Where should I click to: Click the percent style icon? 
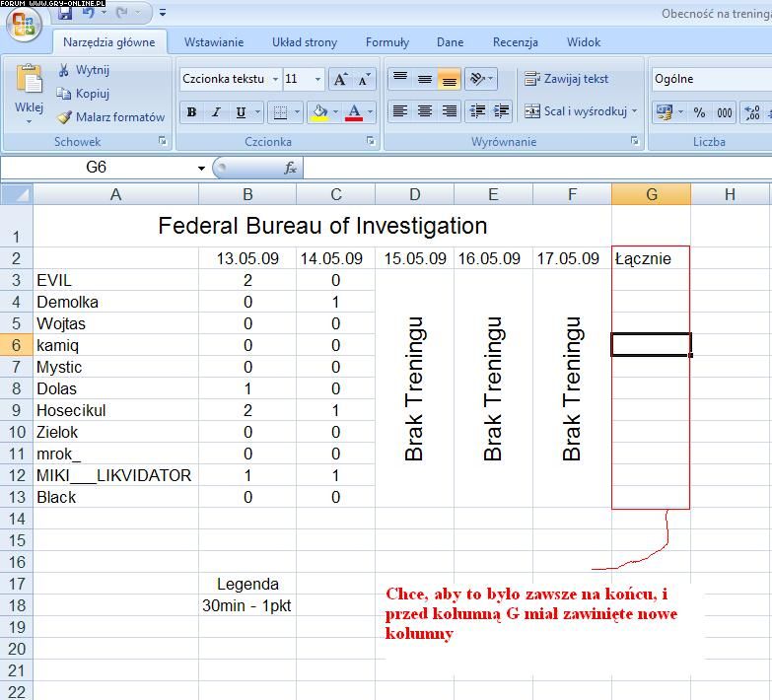pyautogui.click(x=699, y=112)
